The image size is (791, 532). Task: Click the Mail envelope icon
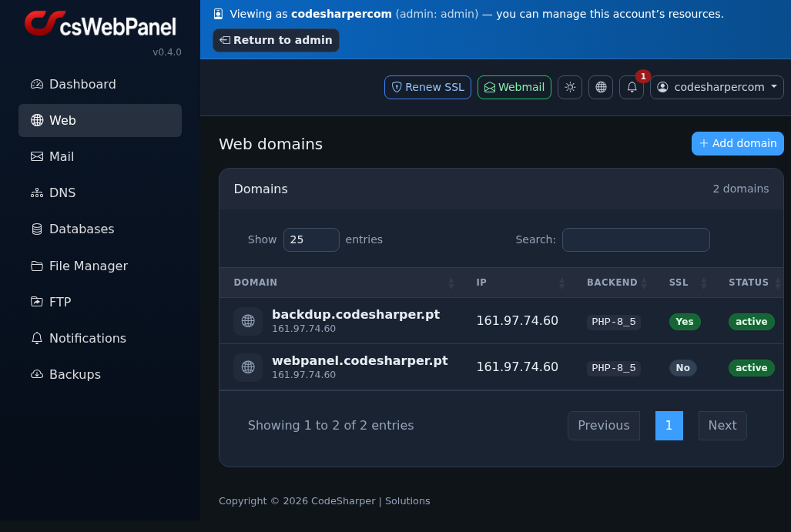(x=37, y=157)
